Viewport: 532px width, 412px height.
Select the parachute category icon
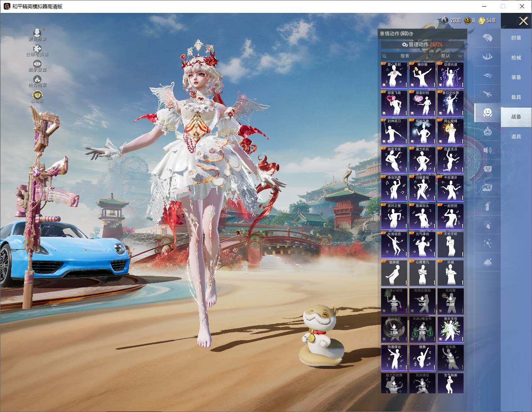(487, 38)
